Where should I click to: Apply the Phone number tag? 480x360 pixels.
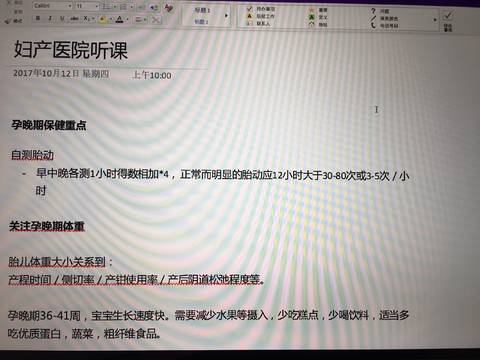pyautogui.click(x=384, y=26)
